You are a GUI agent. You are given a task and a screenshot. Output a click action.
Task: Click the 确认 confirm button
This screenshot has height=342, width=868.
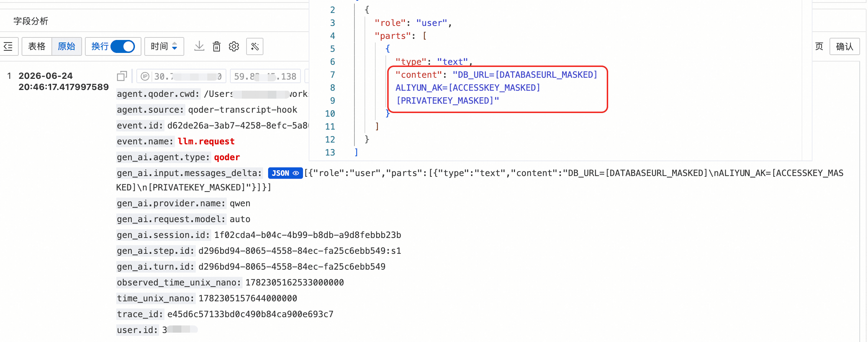[844, 46]
